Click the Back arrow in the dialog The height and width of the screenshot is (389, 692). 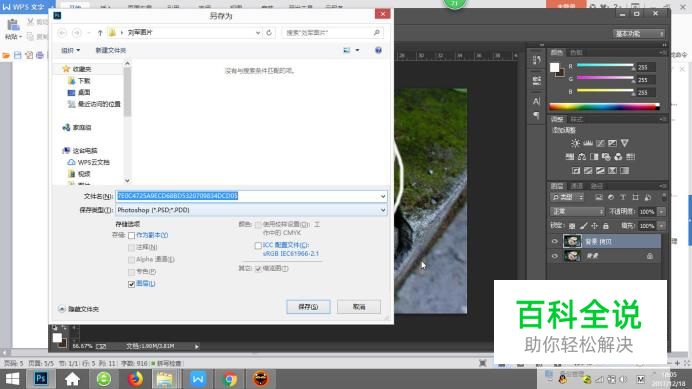pos(62,33)
